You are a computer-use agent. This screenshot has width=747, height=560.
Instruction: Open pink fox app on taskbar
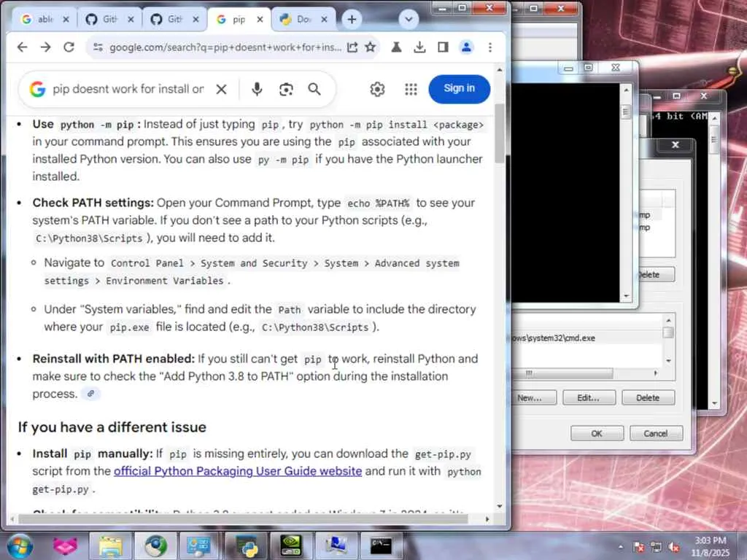65,545
